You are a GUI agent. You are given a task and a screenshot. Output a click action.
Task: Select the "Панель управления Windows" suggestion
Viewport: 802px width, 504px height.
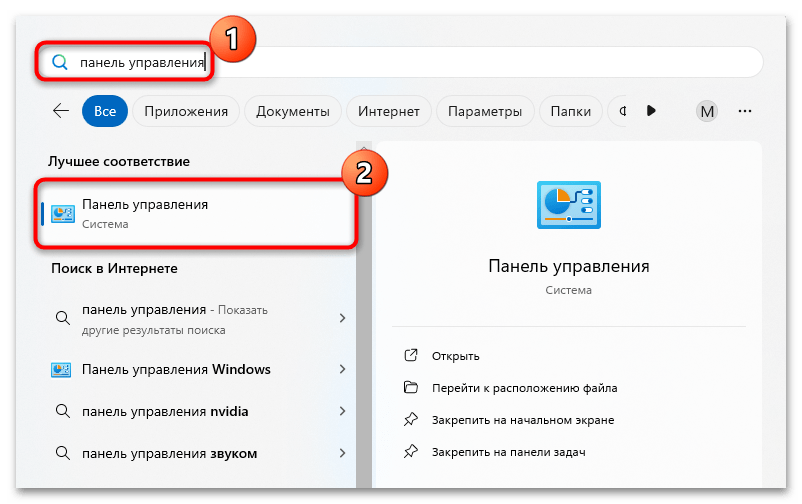click(x=199, y=369)
